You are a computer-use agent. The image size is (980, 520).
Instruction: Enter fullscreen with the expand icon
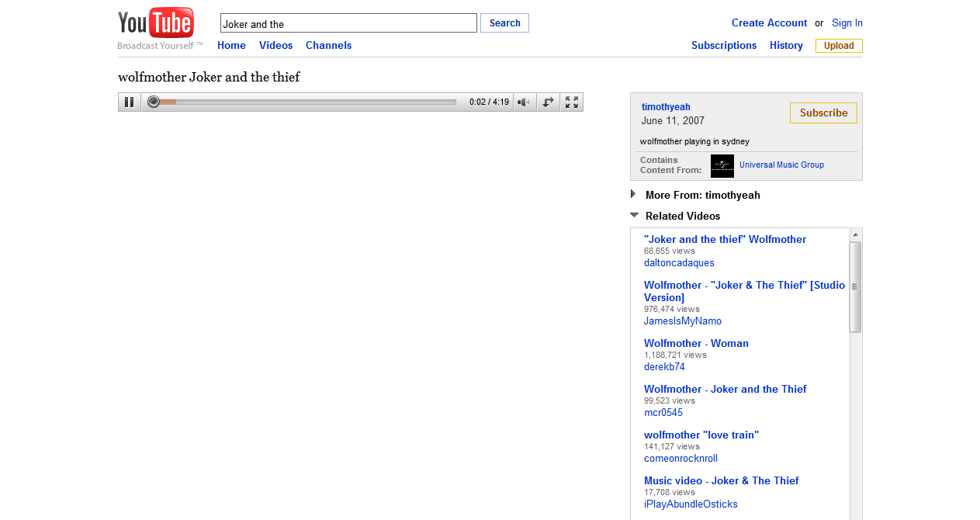click(572, 102)
